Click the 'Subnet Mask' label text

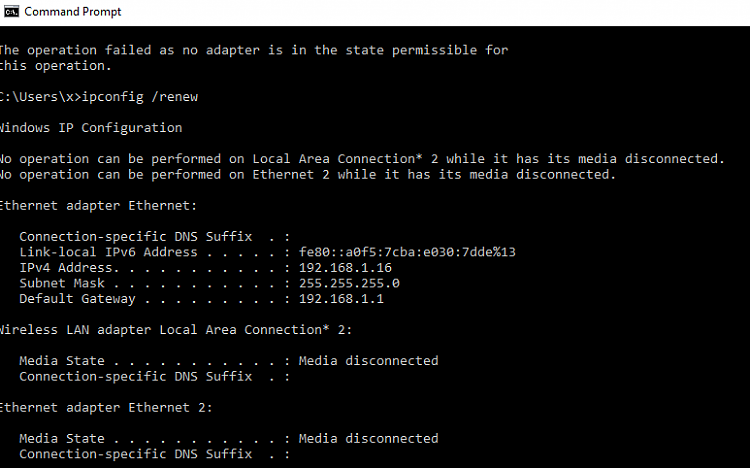(62, 283)
